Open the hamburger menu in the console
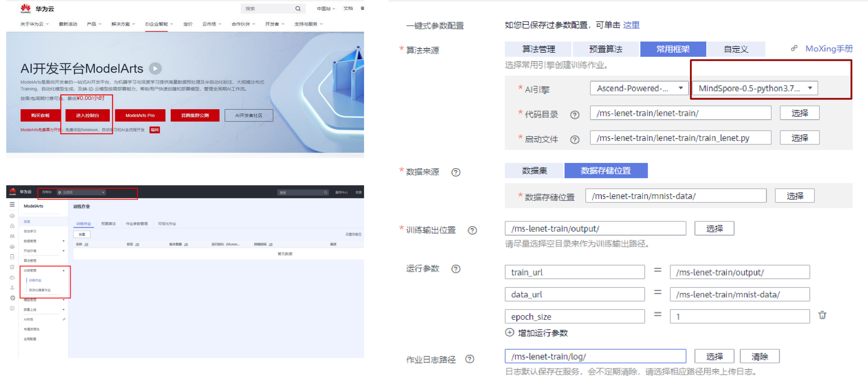The image size is (868, 386). point(12,205)
